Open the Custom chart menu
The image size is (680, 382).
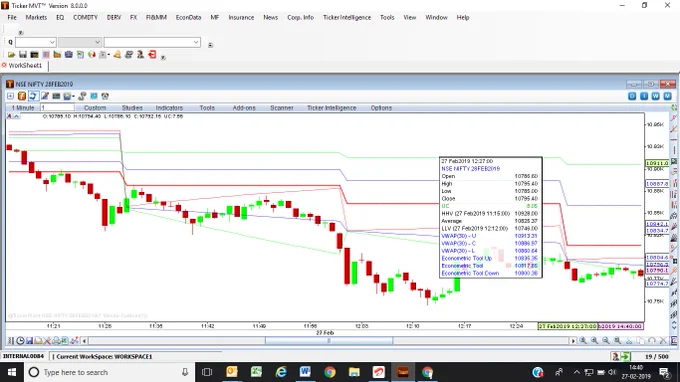(x=95, y=108)
